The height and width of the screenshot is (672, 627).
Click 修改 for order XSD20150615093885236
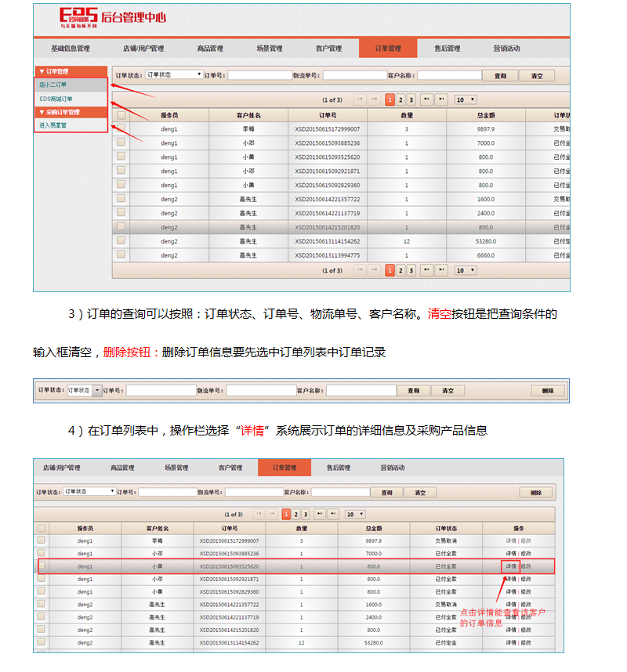click(526, 553)
